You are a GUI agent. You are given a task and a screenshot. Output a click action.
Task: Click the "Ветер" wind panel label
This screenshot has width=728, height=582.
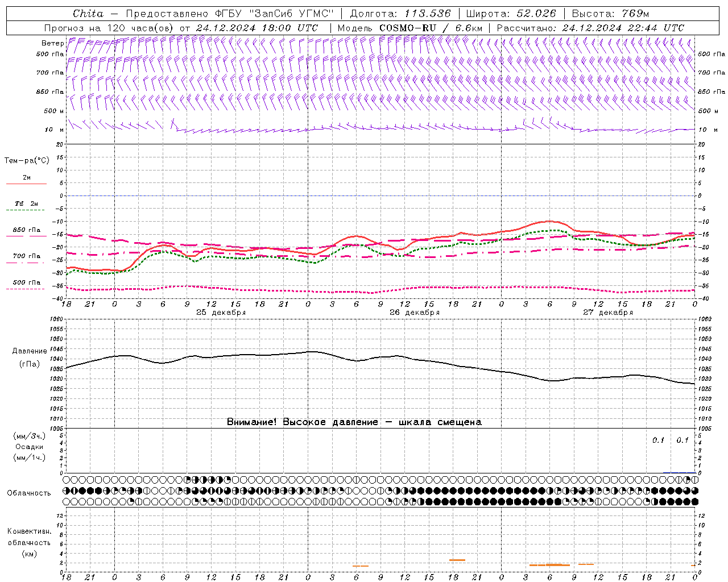[x=53, y=43]
